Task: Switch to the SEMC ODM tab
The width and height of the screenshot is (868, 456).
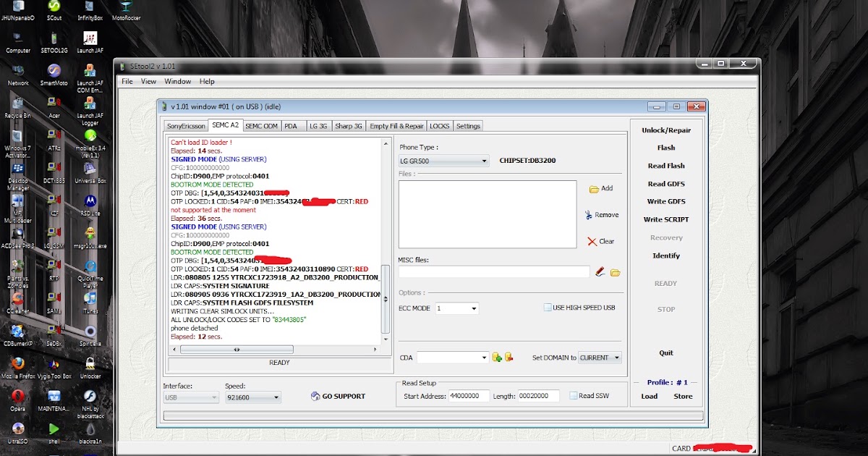Action: click(261, 126)
